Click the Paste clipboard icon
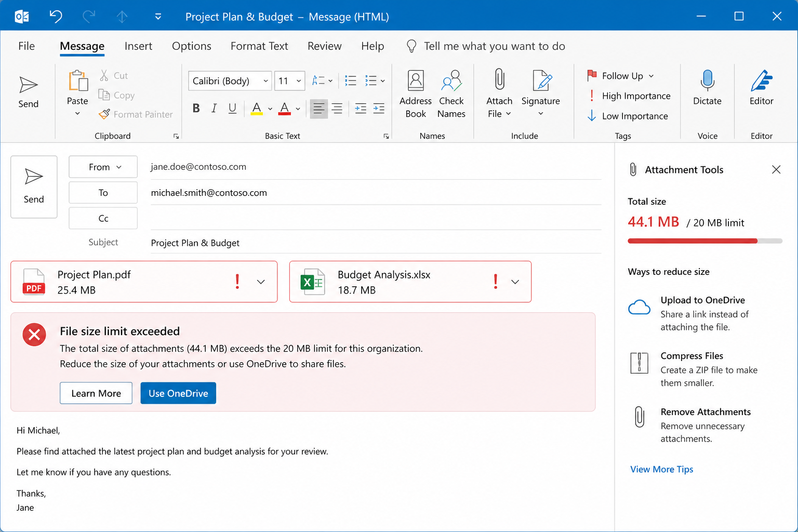Screen dimensions: 798x532 (x=78, y=81)
